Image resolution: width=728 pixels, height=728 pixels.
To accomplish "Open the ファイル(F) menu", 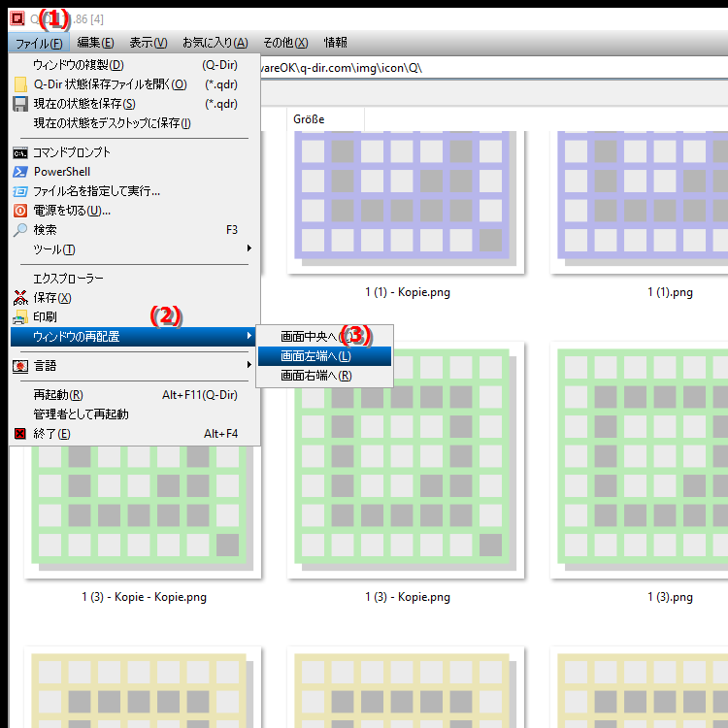I will (x=39, y=43).
